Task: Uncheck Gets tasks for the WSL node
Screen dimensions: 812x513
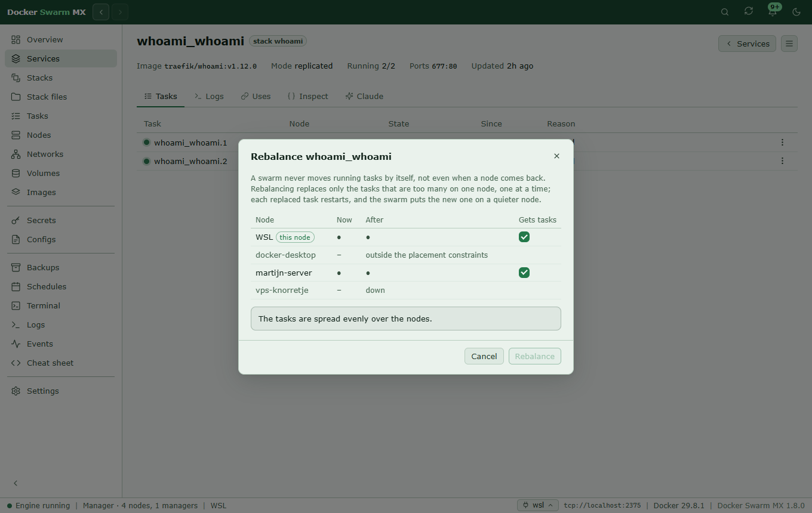Action: [524, 237]
